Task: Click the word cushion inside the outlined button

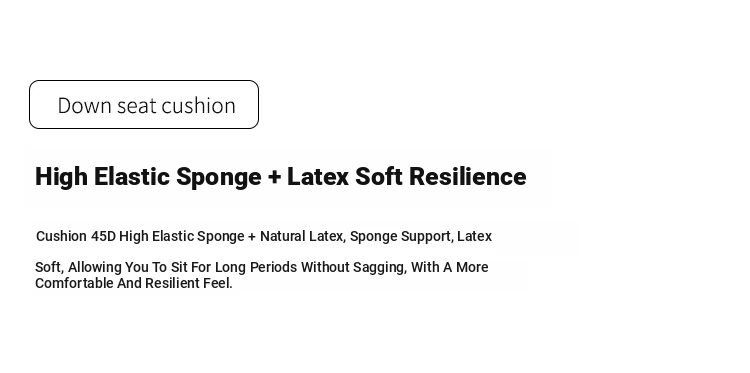Action: 199,105
